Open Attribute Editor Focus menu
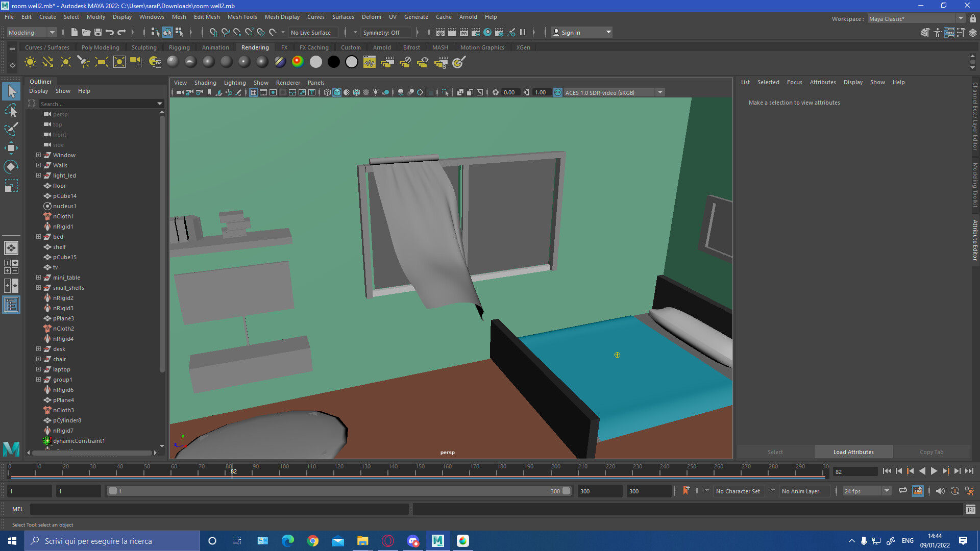The width and height of the screenshot is (980, 551). [794, 82]
